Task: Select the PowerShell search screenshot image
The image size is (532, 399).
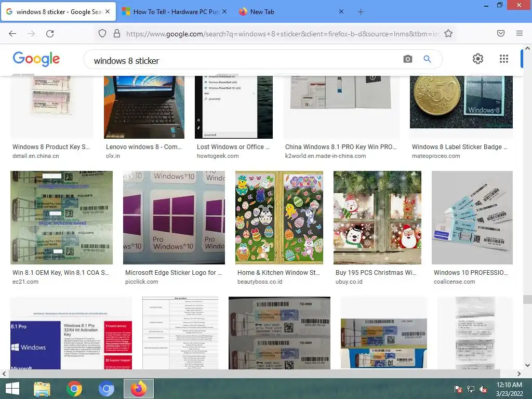Action: point(233,107)
